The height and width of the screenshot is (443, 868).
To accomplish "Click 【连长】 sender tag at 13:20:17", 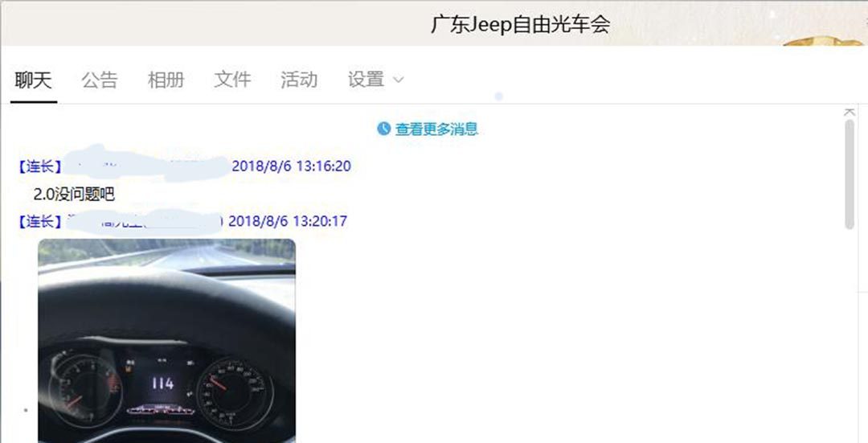I will point(39,222).
